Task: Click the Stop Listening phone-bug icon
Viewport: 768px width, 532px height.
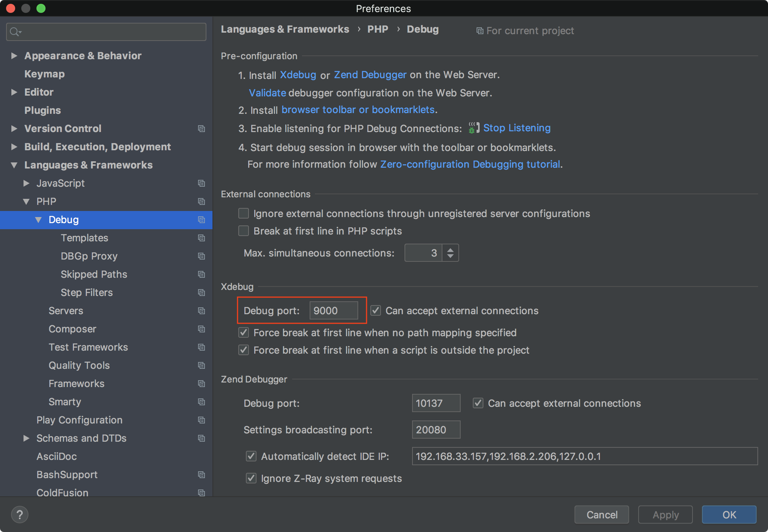Action: click(473, 128)
